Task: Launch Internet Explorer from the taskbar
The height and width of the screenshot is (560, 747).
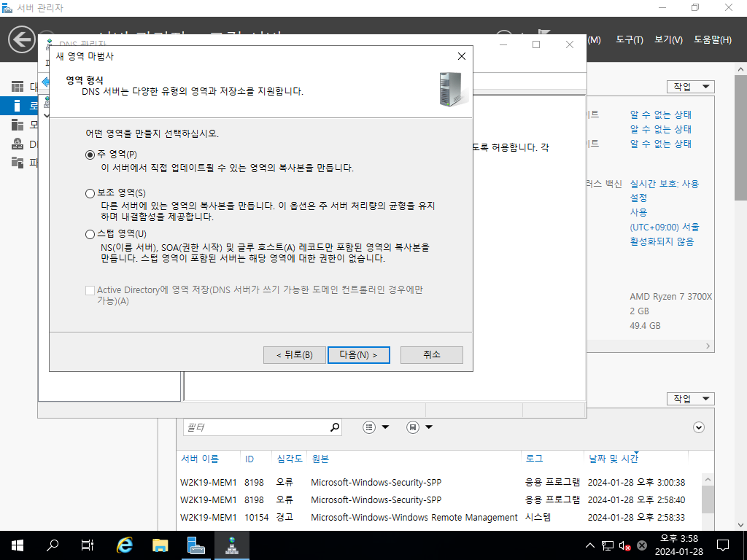Action: pyautogui.click(x=124, y=545)
